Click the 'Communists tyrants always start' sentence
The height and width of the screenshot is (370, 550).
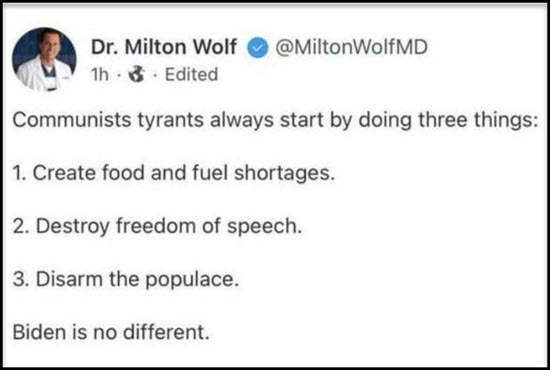[x=275, y=120]
